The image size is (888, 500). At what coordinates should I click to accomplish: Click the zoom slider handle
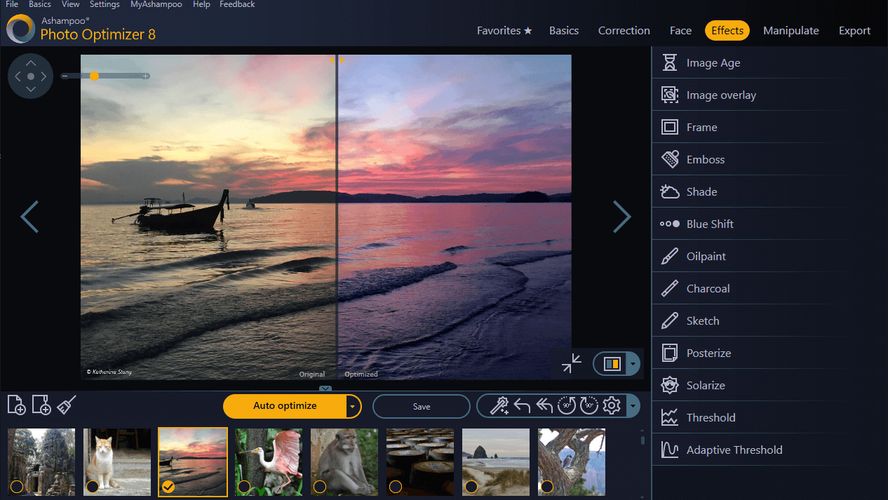[x=94, y=76]
